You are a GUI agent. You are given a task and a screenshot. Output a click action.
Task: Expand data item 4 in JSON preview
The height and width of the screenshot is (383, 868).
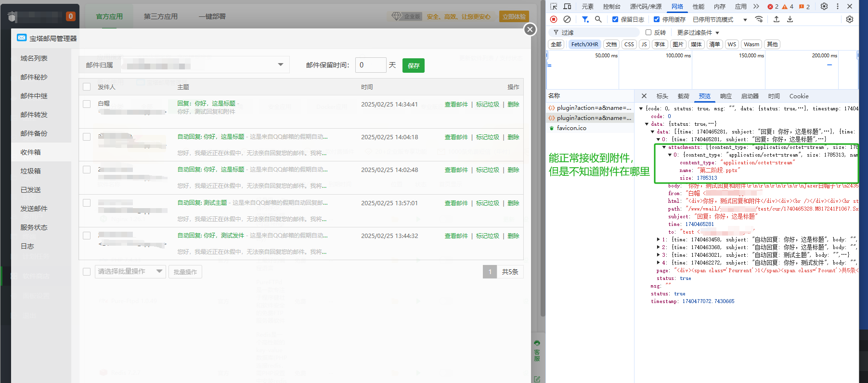659,263
